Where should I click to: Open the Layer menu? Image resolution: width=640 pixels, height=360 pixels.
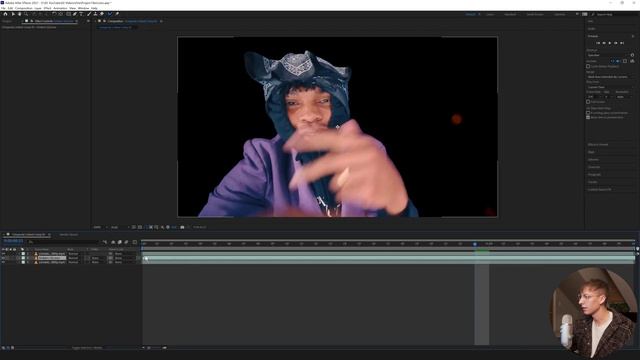38,8
